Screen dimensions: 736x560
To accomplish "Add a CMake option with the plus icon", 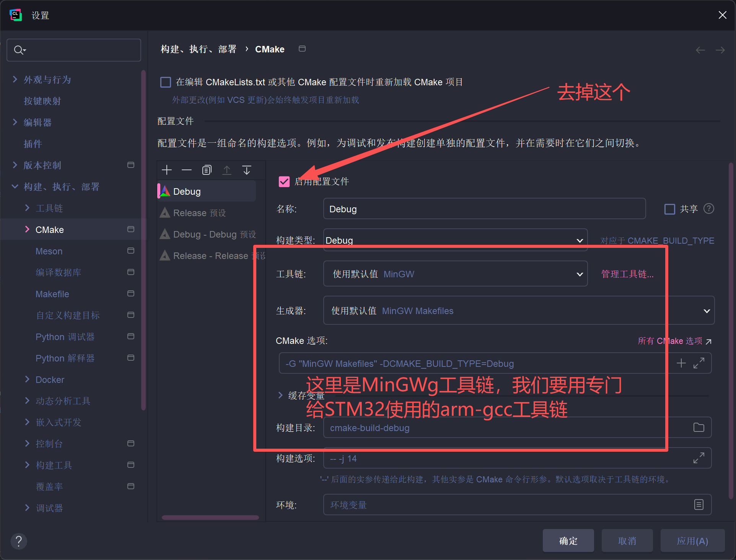I will pos(681,363).
